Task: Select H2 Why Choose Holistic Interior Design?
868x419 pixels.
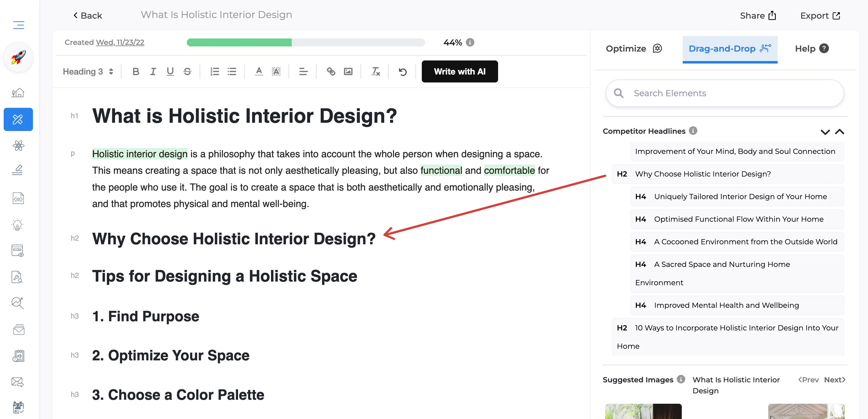Action: click(728, 174)
